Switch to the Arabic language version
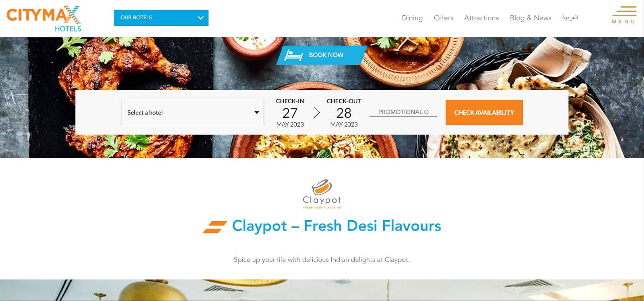The image size is (644, 301). click(x=570, y=17)
